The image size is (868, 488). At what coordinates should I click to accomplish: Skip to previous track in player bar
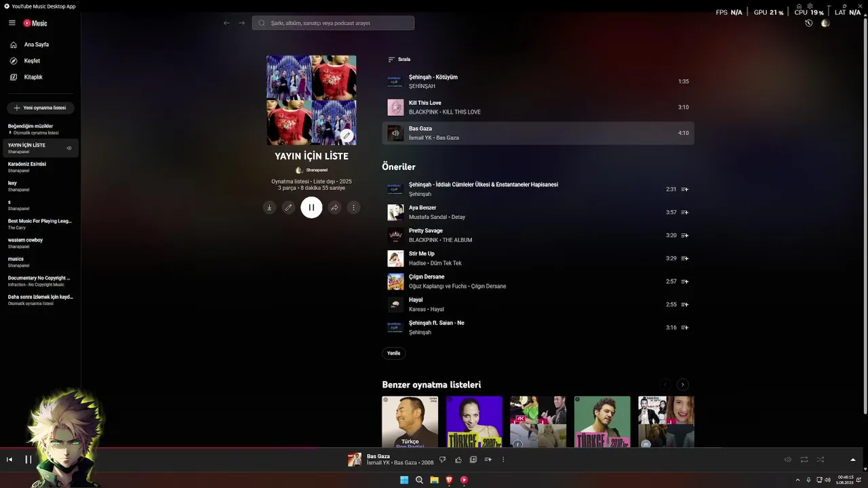[x=9, y=460]
